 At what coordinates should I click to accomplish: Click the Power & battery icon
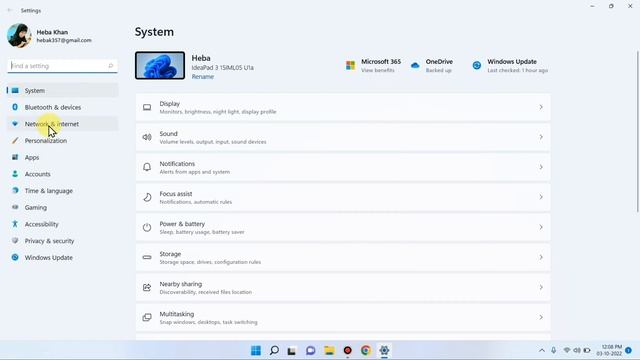(x=147, y=227)
